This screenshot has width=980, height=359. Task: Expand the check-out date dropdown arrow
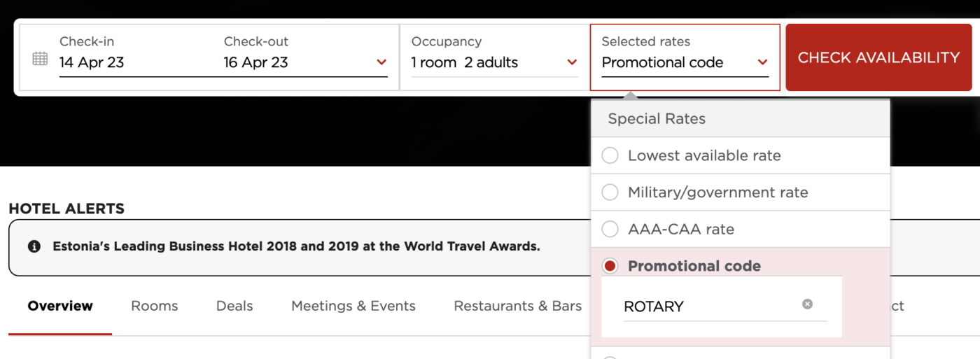[381, 62]
